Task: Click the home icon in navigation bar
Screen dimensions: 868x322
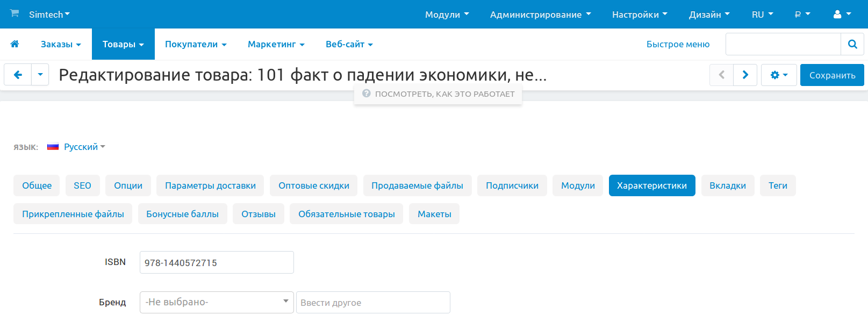Action: 15,44
